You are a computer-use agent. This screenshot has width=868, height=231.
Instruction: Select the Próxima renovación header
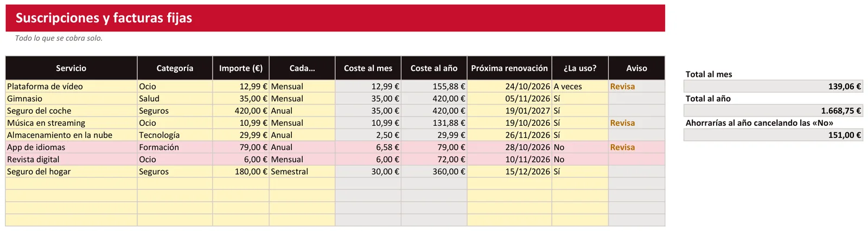509,68
